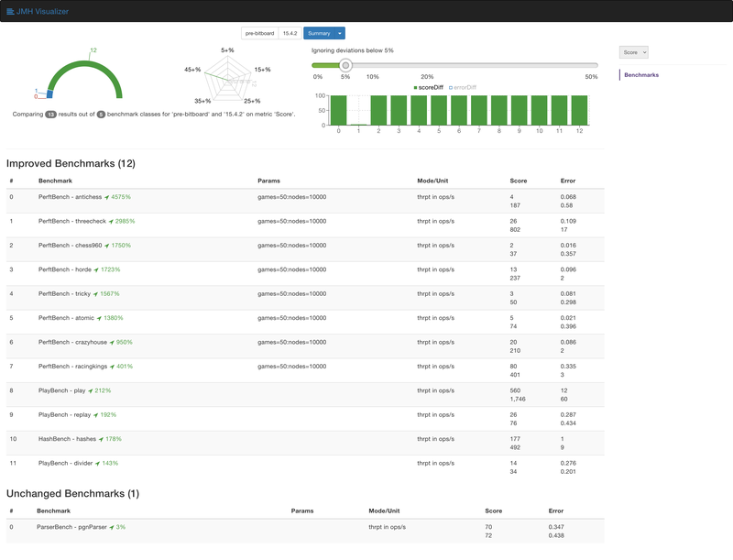Click the deviation threshold slider handle
The width and height of the screenshot is (733, 560).
(345, 65)
